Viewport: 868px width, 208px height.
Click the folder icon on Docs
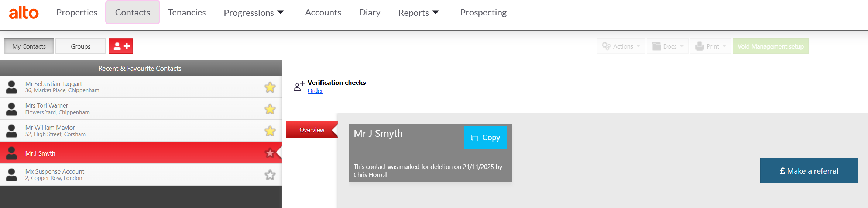coord(656,46)
